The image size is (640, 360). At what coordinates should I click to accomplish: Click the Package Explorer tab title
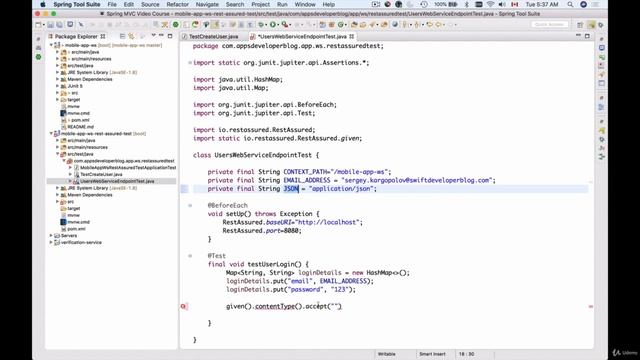pos(76,36)
